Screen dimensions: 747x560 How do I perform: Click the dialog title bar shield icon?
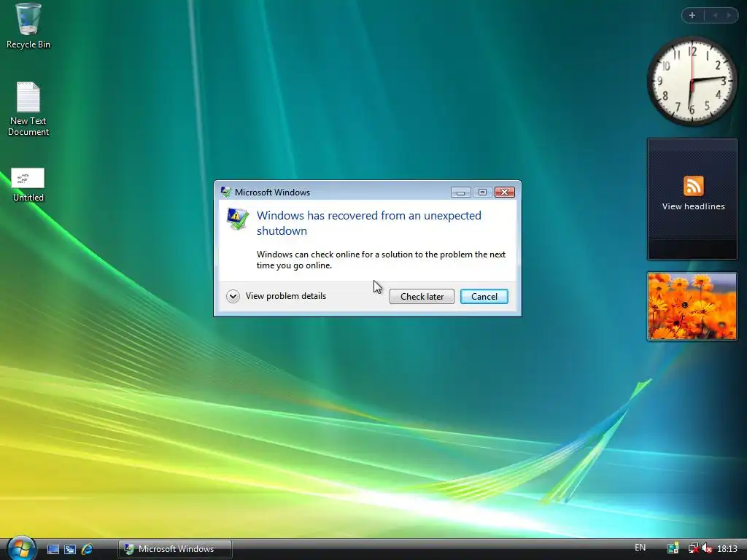(226, 192)
